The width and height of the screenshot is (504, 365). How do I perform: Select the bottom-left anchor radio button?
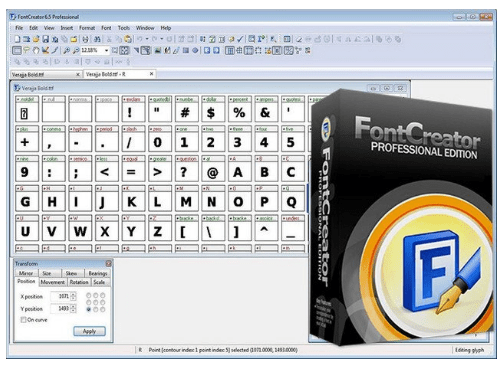tap(89, 309)
